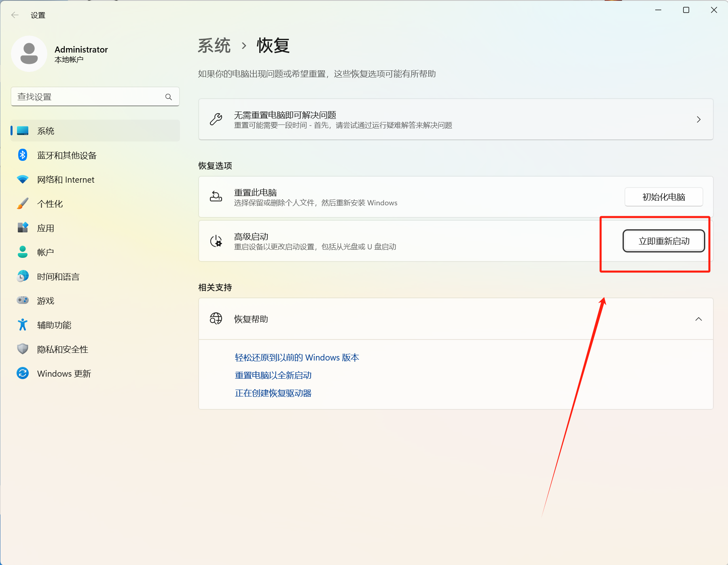
Task: Click the Windows 更新 sync icon
Action: tap(23, 373)
